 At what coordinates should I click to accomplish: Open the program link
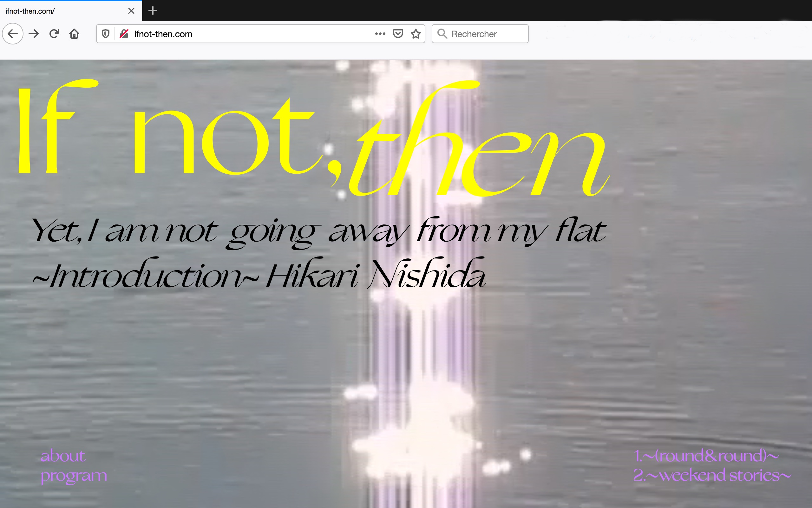click(x=74, y=476)
